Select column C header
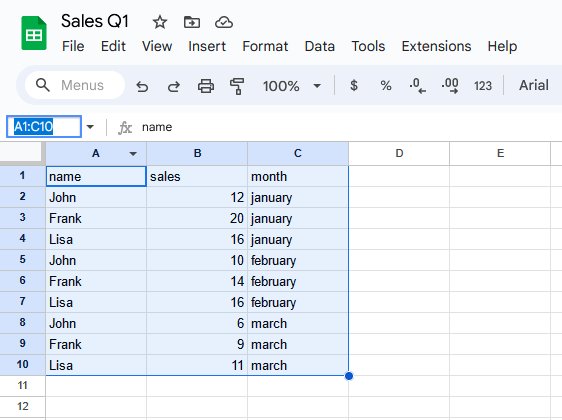The width and height of the screenshot is (562, 420). (x=298, y=154)
